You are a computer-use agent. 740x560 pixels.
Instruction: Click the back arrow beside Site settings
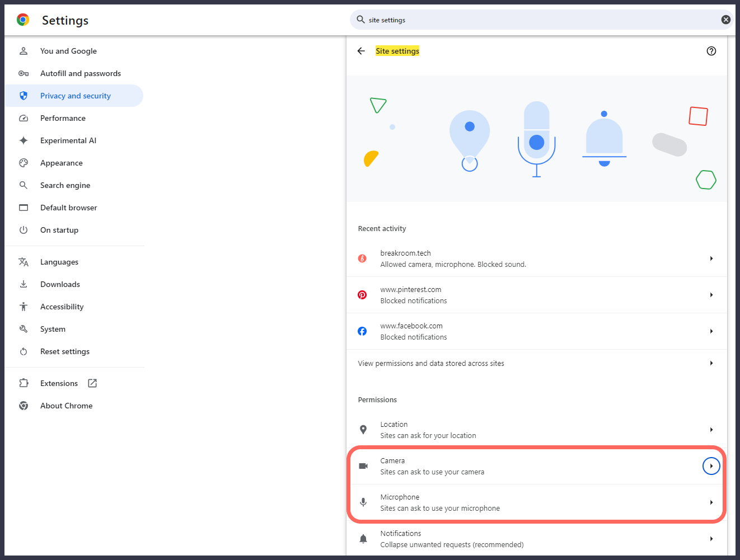pos(361,51)
